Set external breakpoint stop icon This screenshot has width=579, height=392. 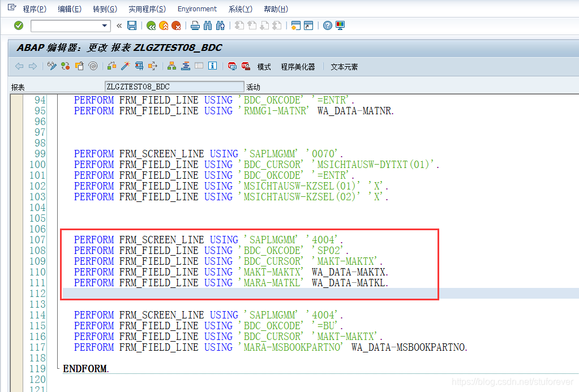(246, 66)
